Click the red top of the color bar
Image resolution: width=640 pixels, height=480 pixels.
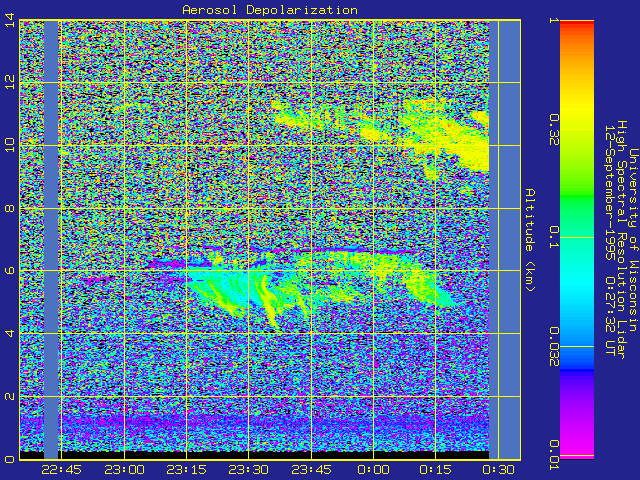(577, 24)
